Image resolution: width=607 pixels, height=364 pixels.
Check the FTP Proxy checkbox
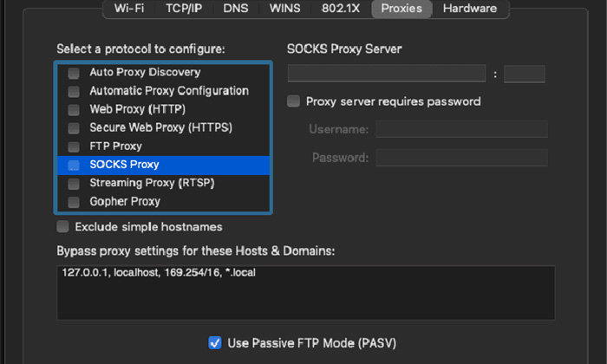[x=74, y=146]
